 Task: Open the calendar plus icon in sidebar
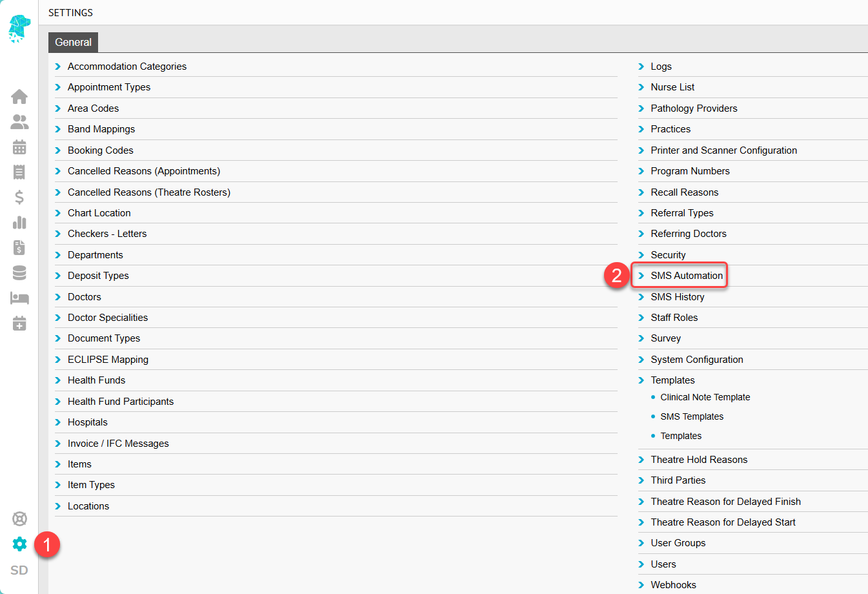[x=19, y=323]
